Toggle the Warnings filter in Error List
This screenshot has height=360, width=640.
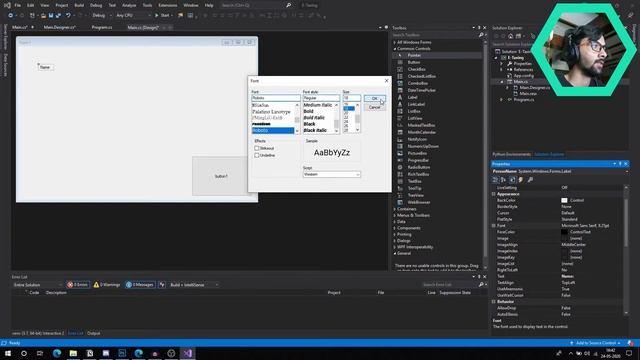(107, 284)
